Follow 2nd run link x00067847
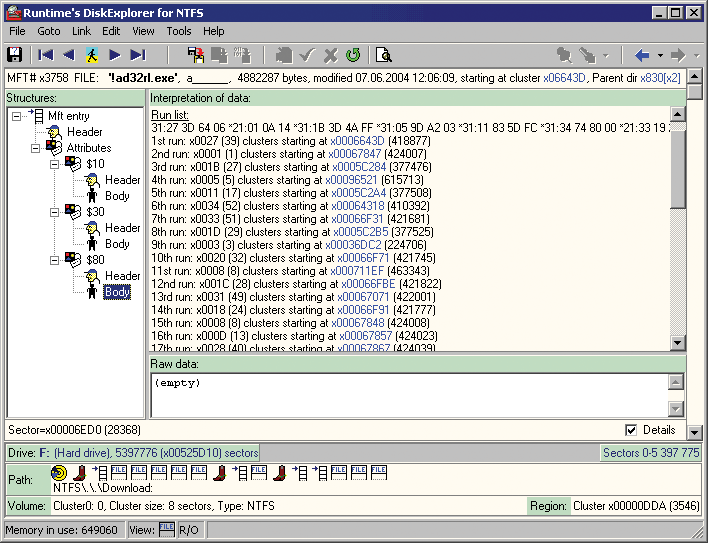 [355, 154]
